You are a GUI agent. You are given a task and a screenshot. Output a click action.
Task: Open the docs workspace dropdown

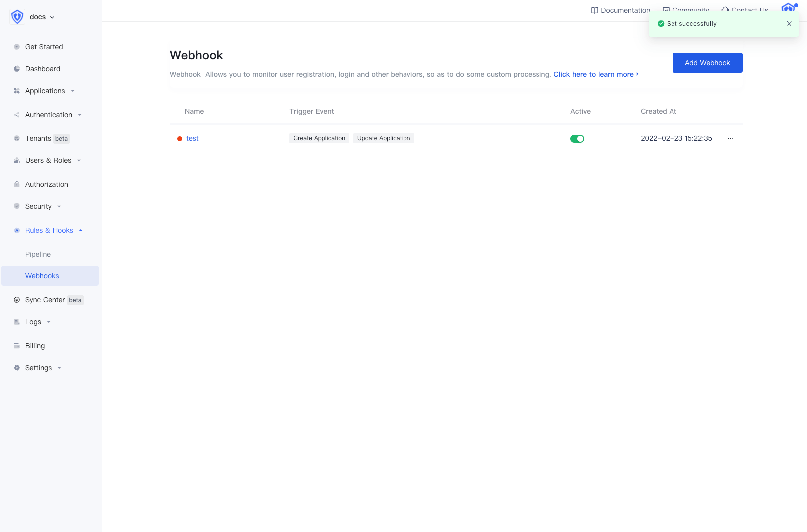(41, 16)
